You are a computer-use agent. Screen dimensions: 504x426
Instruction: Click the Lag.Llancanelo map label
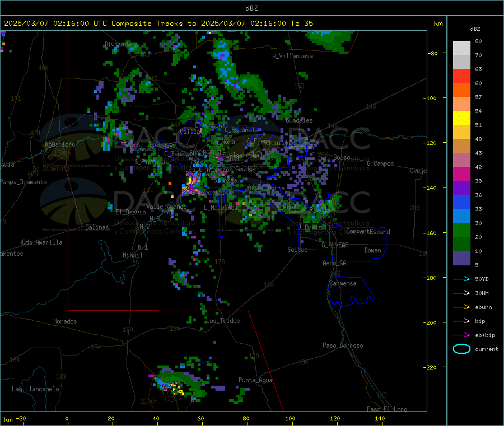click(35, 389)
